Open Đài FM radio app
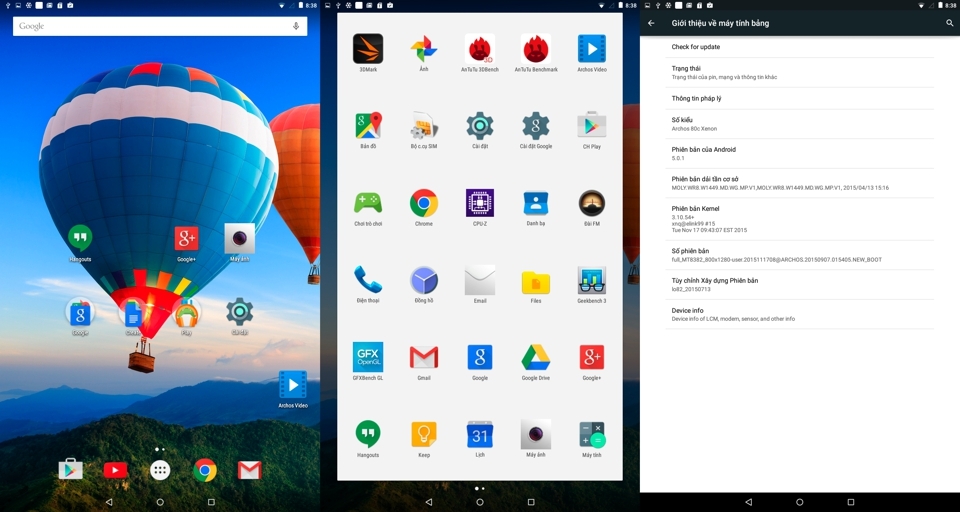 592,203
